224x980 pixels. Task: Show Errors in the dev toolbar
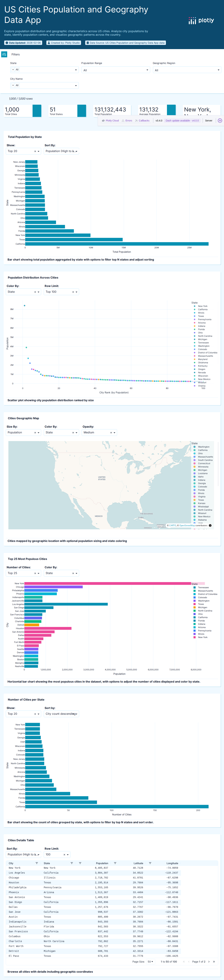[127, 121]
